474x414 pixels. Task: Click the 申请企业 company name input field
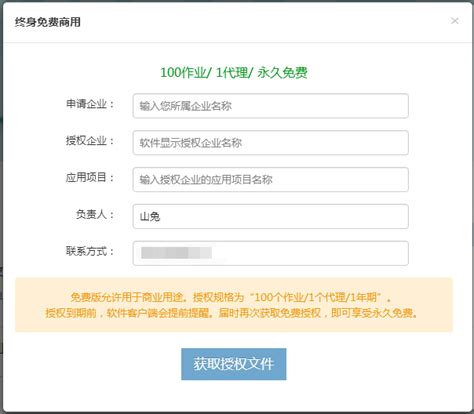[271, 106]
